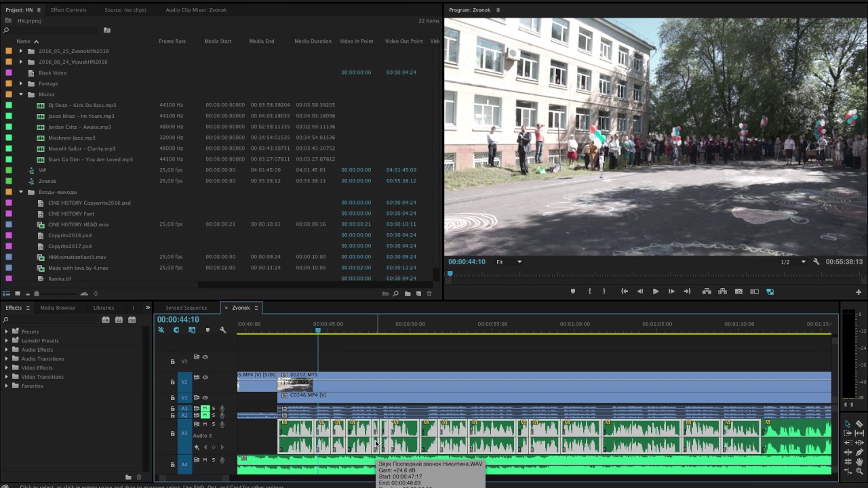Click the timeline Add Marker icon
This screenshot has width=868, height=488.
point(208,330)
